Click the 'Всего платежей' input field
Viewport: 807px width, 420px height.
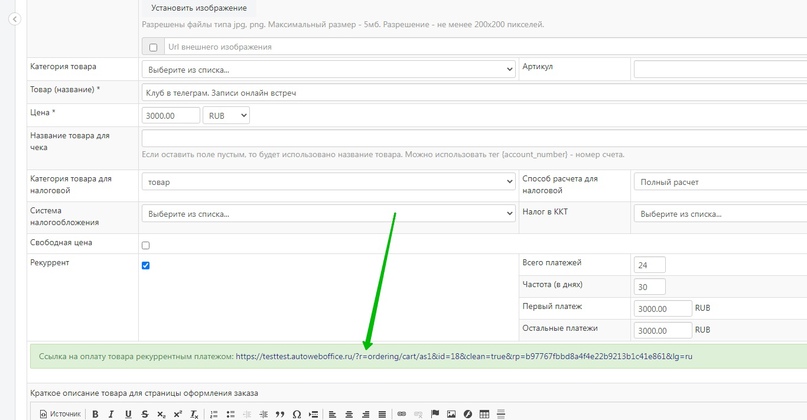click(x=649, y=265)
